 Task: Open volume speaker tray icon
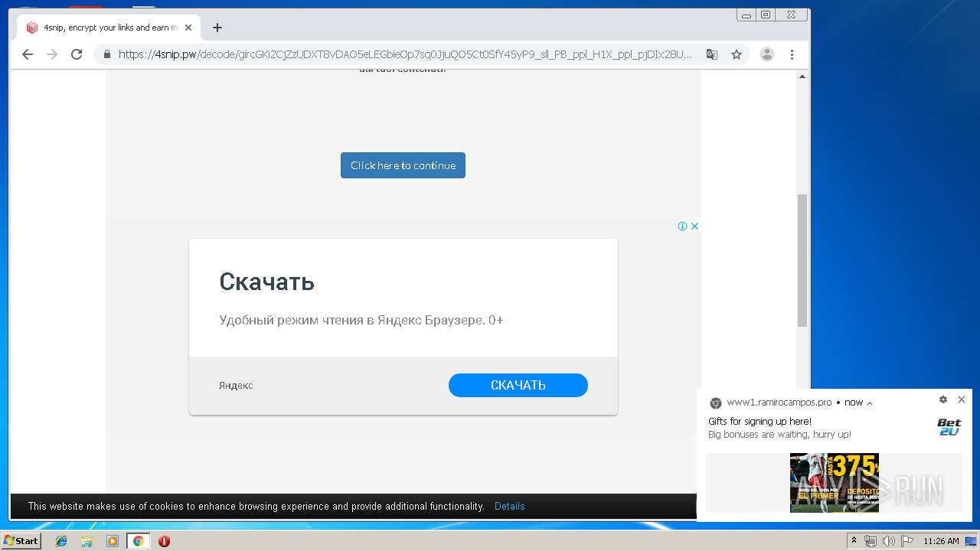coord(889,541)
